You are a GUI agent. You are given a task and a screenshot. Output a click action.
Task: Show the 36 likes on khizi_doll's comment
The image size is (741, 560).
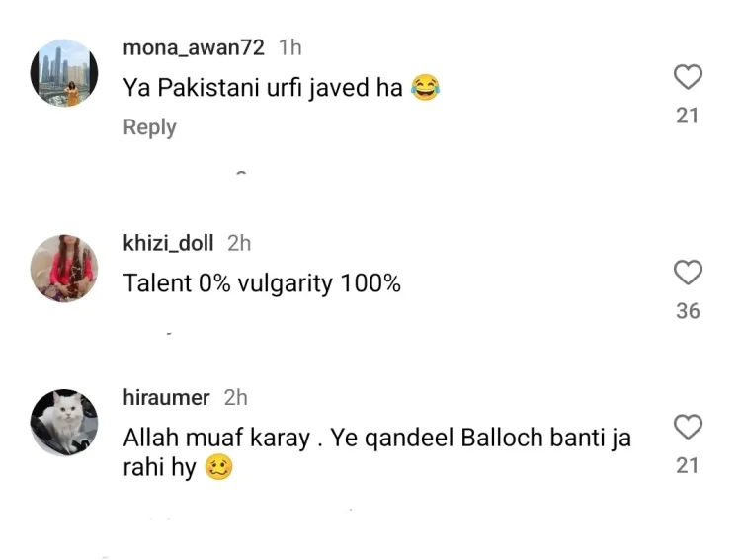(x=688, y=311)
